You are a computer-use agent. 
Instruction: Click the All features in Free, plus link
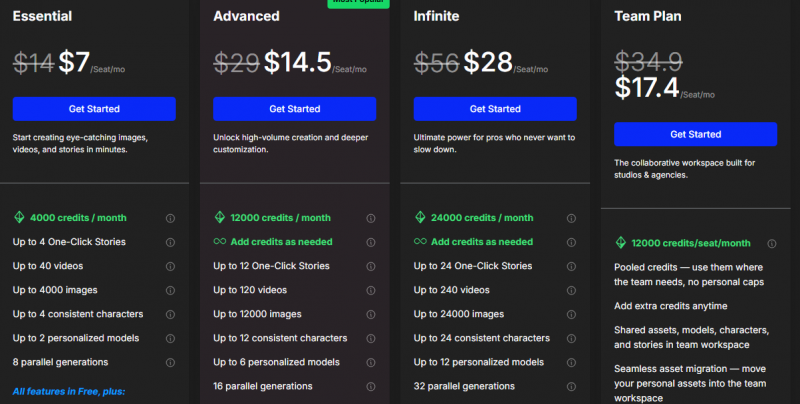69,391
